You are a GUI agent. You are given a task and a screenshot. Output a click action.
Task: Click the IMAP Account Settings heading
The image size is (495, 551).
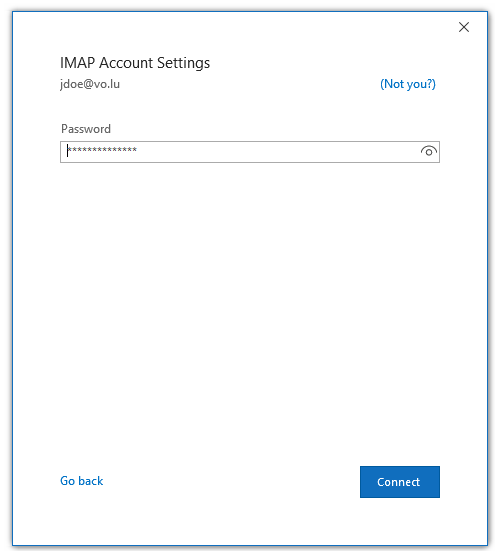pos(135,63)
